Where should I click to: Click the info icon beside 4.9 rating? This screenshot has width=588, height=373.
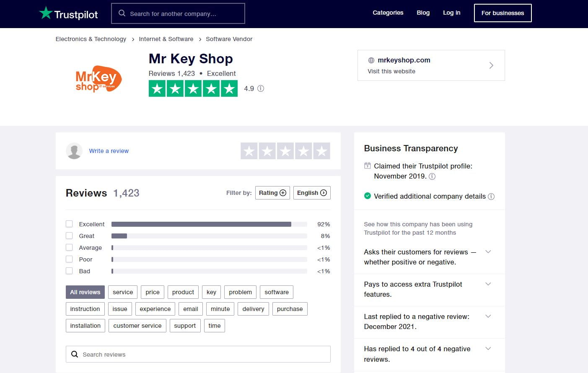click(x=261, y=88)
